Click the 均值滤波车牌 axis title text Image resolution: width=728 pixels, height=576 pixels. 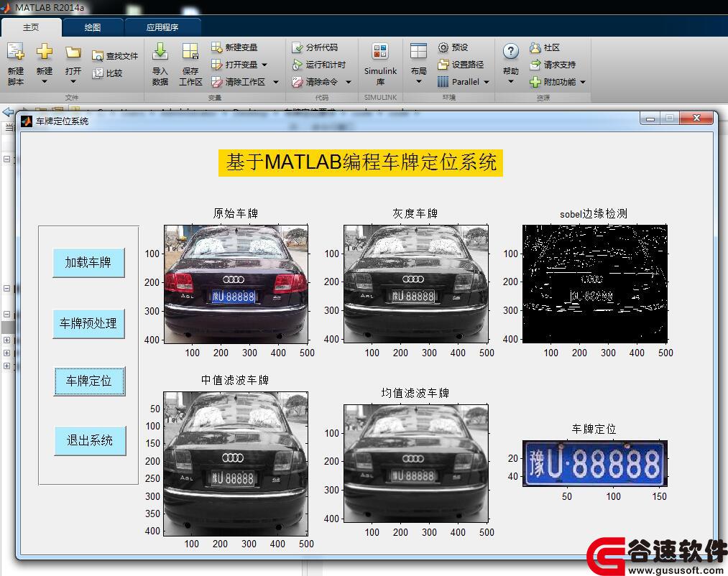pos(415,394)
